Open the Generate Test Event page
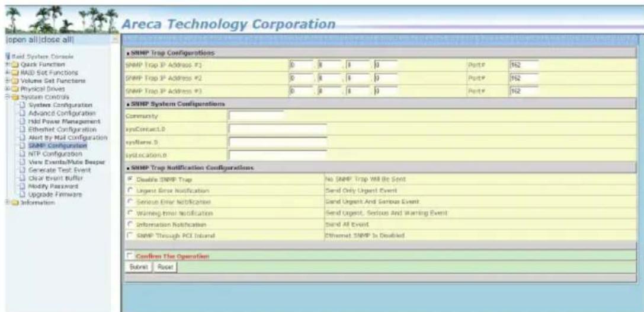This screenshot has width=644, height=312. [x=60, y=170]
